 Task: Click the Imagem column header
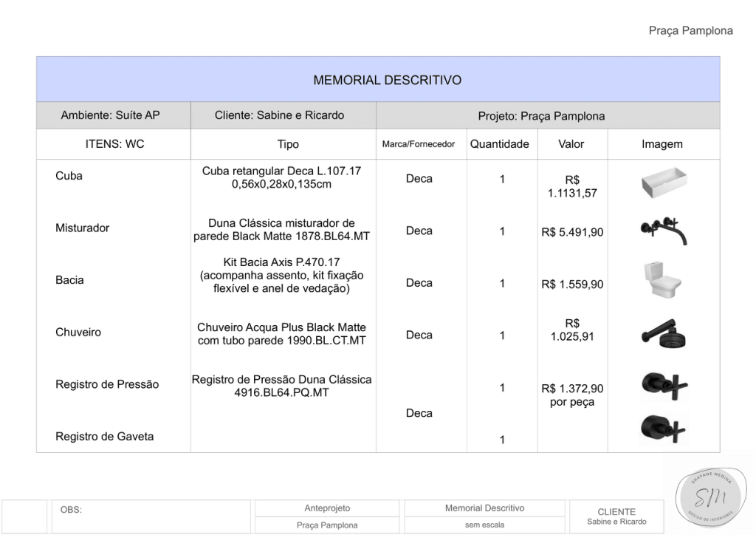(661, 145)
